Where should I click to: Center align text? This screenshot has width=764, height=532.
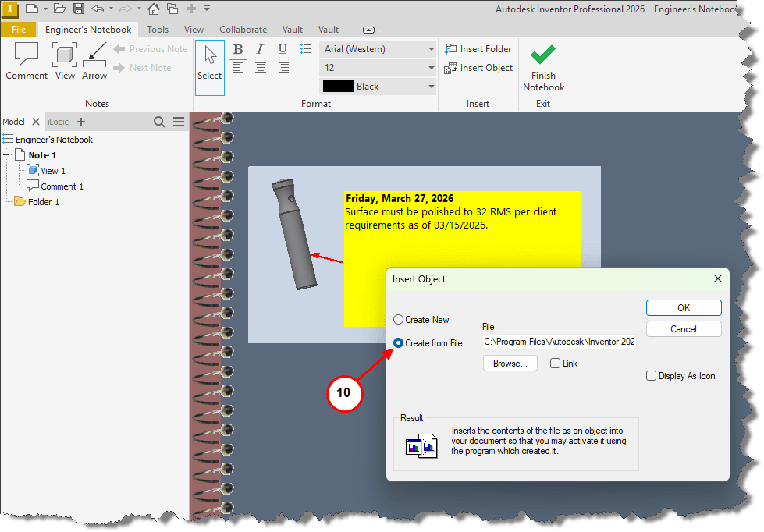261,68
